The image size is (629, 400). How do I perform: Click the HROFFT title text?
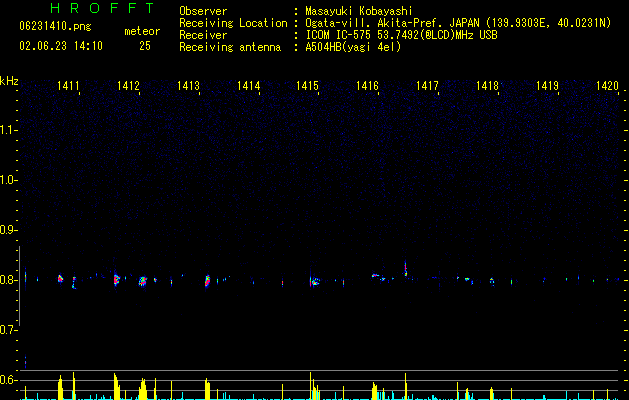tap(102, 8)
